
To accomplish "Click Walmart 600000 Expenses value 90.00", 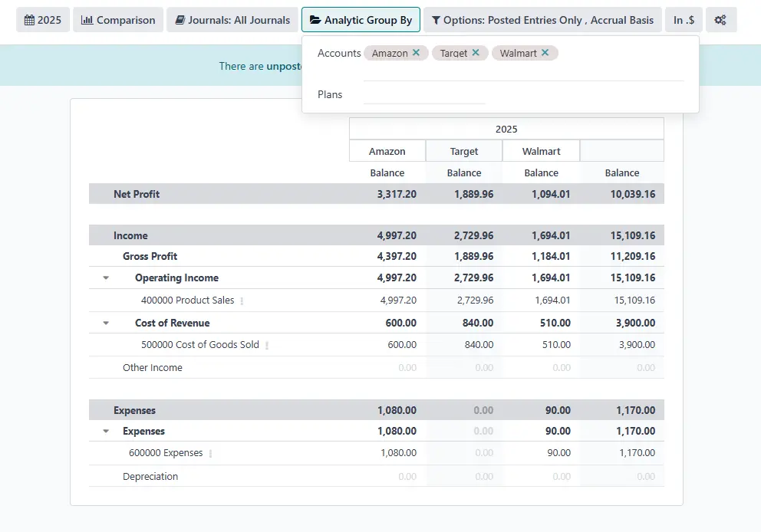I will point(559,453).
